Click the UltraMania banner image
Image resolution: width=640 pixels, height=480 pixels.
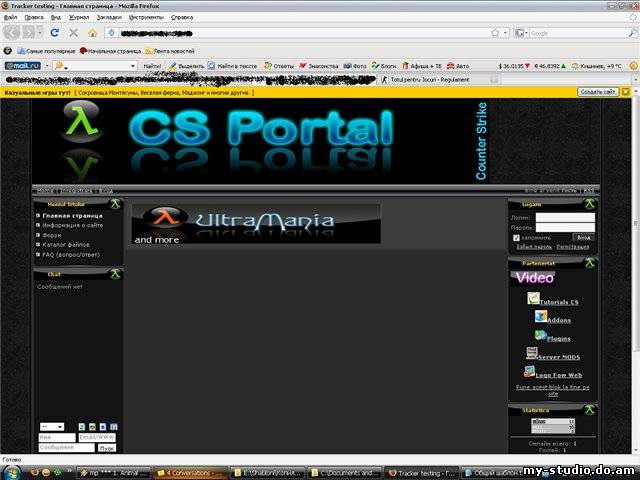(x=256, y=224)
